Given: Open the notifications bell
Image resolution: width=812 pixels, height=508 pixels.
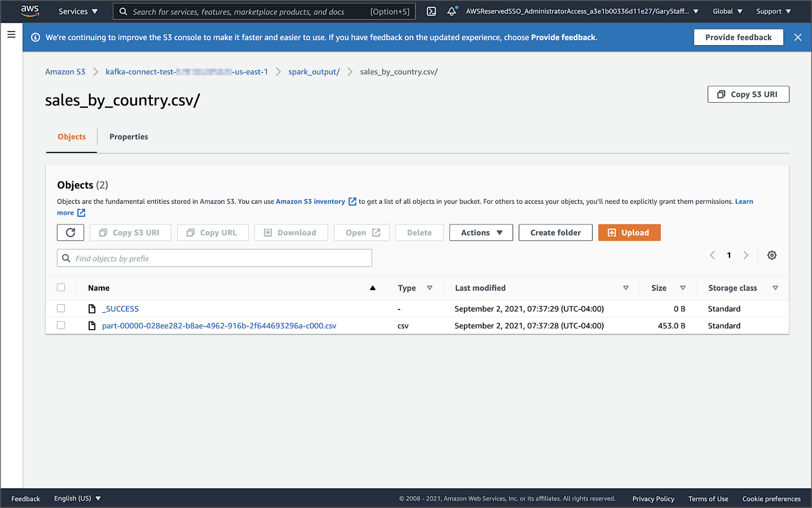Looking at the screenshot, I should tap(452, 11).
